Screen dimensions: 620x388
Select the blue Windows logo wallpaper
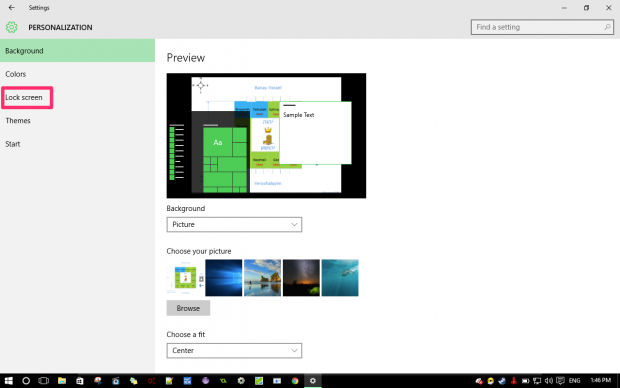(224, 278)
